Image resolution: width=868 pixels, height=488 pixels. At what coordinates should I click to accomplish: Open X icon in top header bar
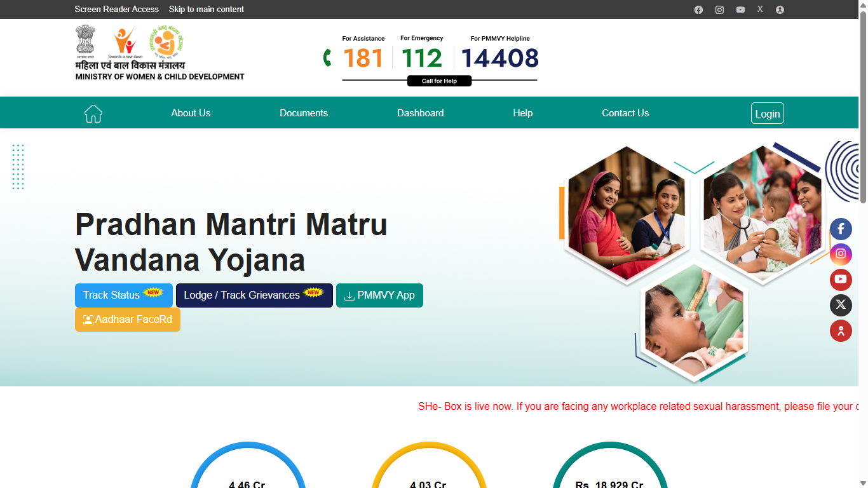[x=760, y=9]
